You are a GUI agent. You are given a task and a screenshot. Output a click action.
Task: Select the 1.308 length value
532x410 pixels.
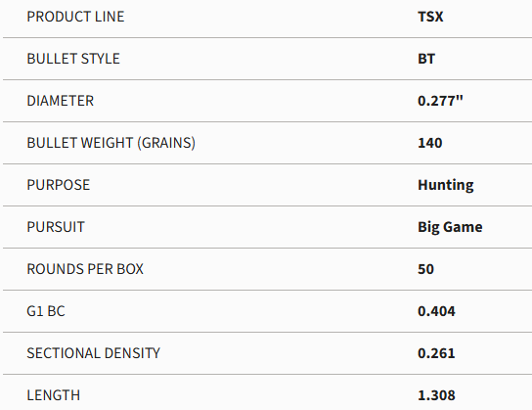click(436, 395)
